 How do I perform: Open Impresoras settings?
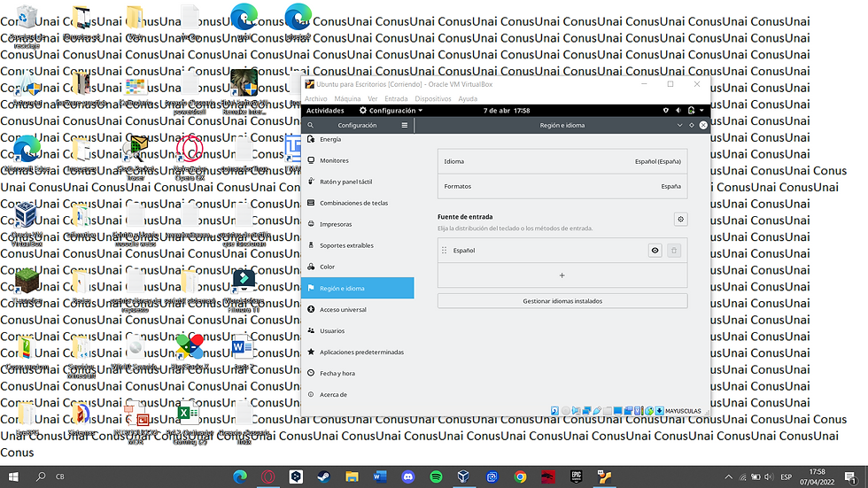(x=358, y=224)
